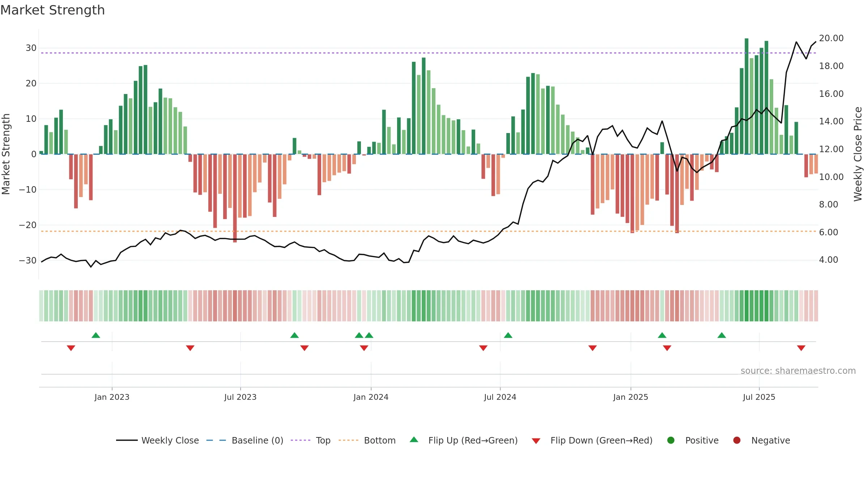Click the Jan 2024 x-axis label

(x=371, y=397)
